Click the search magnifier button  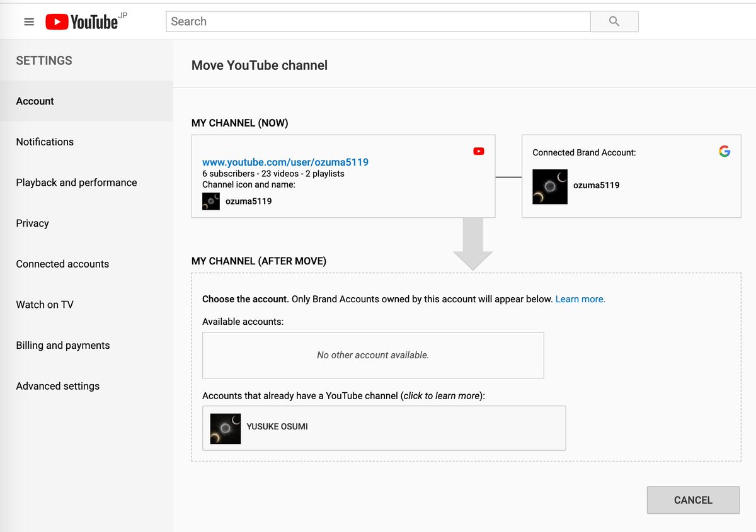tap(614, 21)
